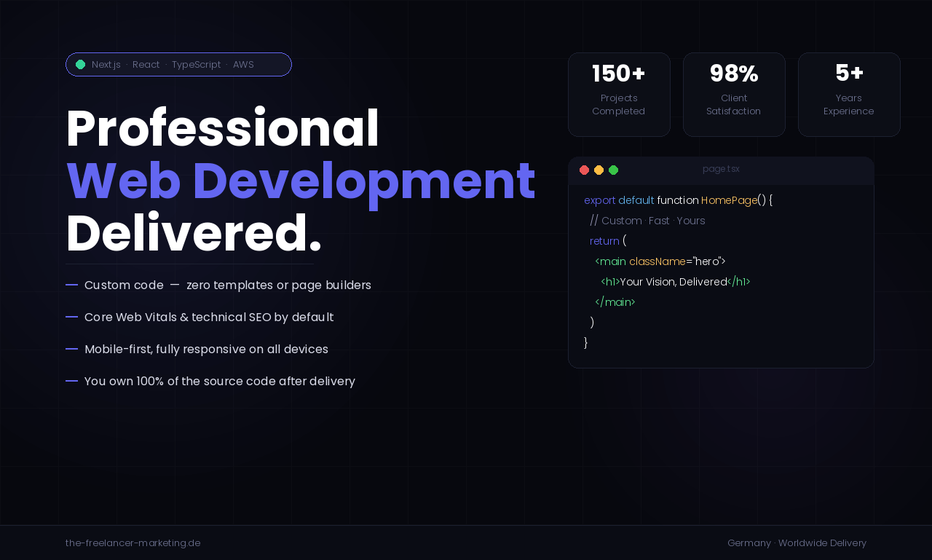
Task: Click the "React" label in tech badge
Action: point(146,65)
